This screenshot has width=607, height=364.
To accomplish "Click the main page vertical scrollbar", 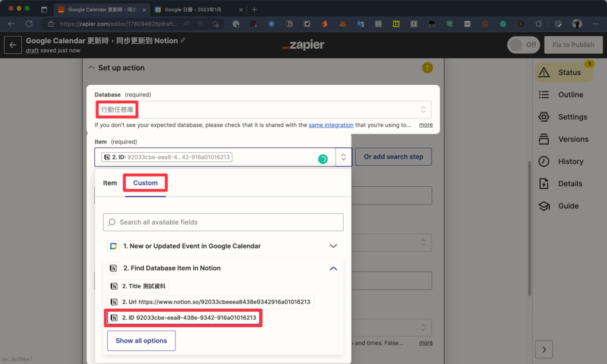I will point(530,228).
